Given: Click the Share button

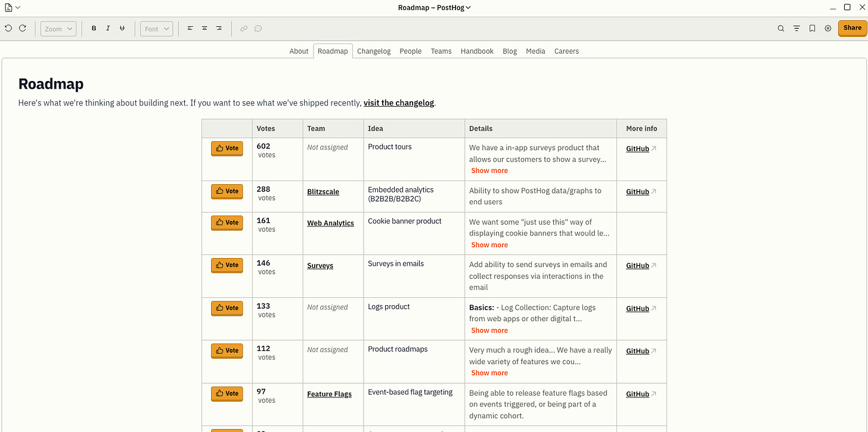Looking at the screenshot, I should click(x=852, y=28).
